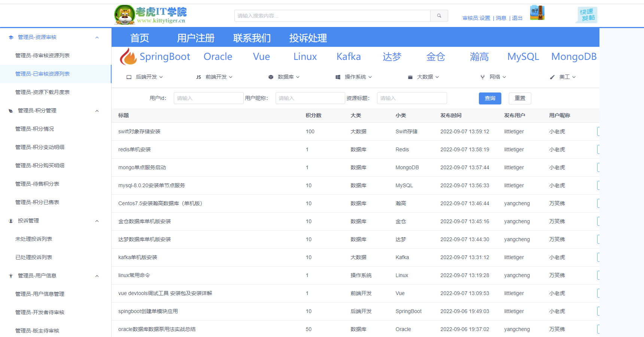Click the 查询 search button
The height and width of the screenshot is (337, 644).
(490, 98)
